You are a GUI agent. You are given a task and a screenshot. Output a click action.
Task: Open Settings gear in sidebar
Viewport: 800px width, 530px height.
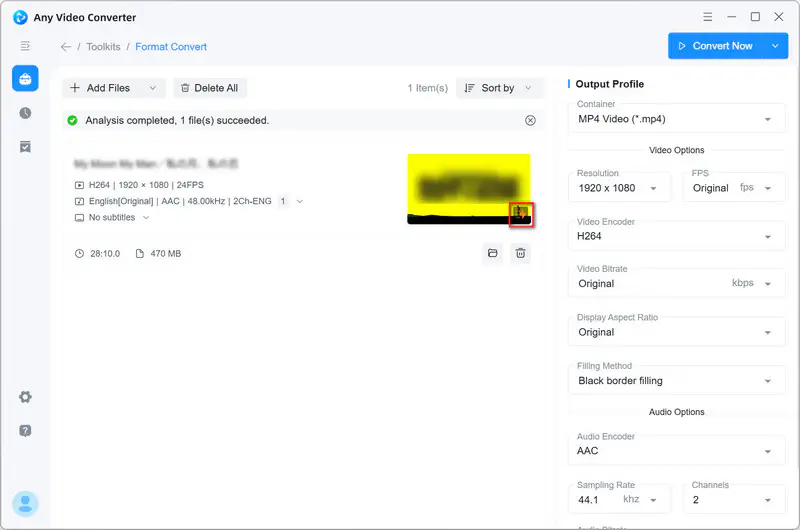coord(25,397)
